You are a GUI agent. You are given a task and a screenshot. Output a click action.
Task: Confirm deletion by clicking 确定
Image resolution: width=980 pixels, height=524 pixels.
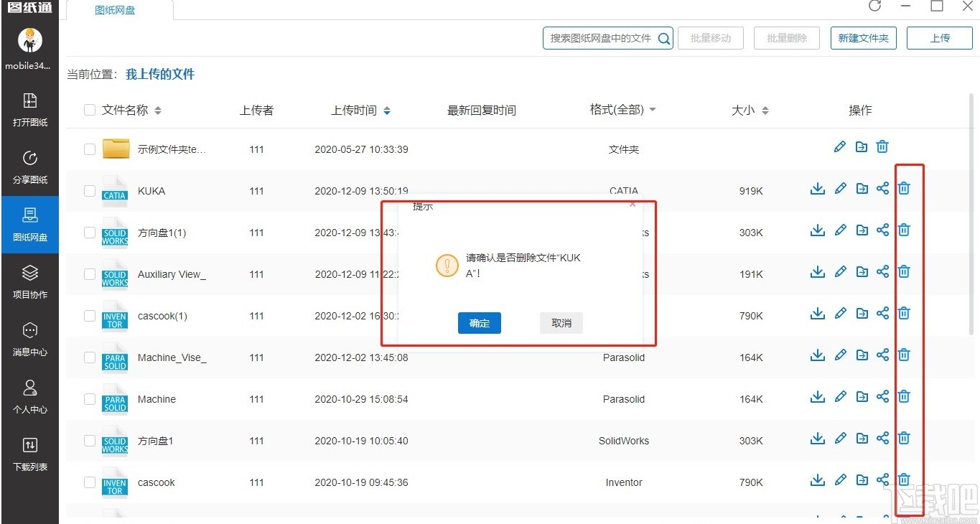pos(479,323)
